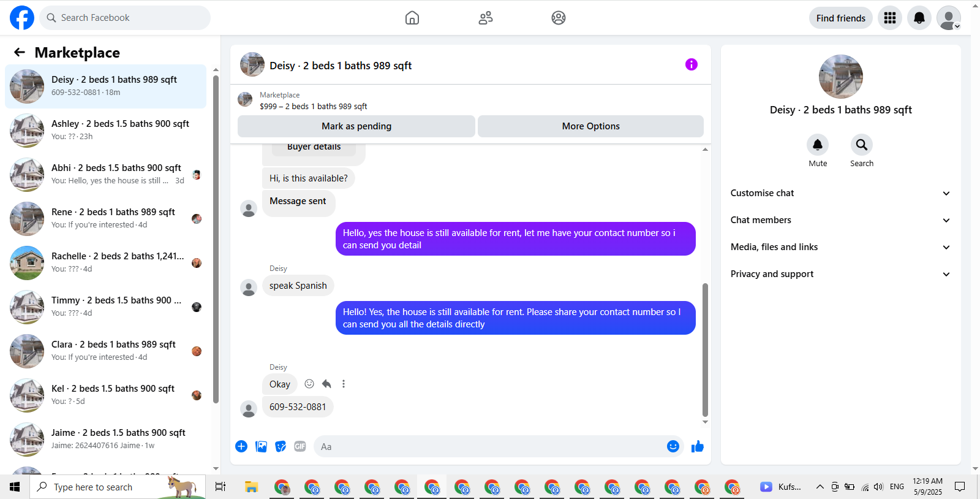Expand Chat members section
Screen dimensions: 980x499
coord(841,220)
